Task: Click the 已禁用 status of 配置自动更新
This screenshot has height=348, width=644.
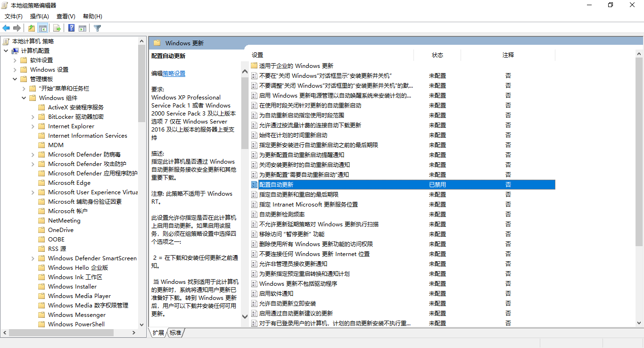Action: (x=438, y=184)
